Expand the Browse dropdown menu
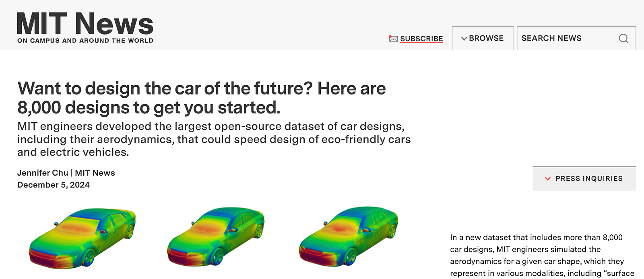The image size is (644, 279). click(483, 38)
